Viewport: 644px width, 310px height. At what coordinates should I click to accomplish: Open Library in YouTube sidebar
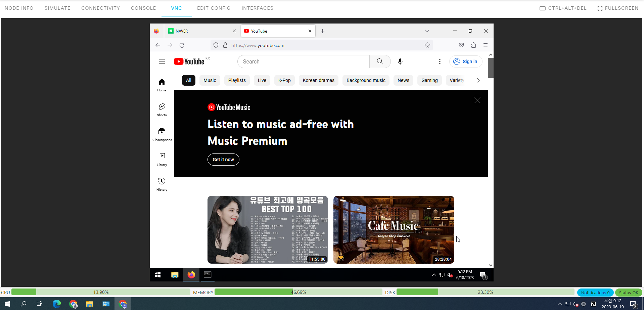(162, 160)
